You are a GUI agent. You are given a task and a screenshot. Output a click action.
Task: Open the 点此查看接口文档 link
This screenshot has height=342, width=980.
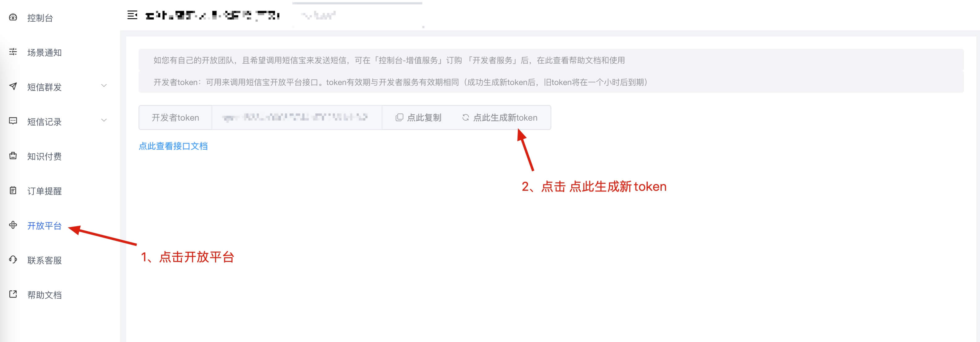(x=173, y=146)
